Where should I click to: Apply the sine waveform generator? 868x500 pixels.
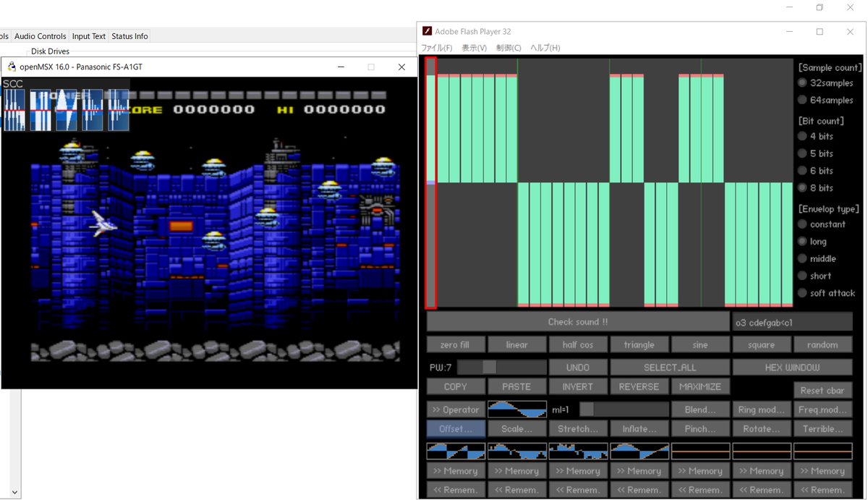pos(700,344)
